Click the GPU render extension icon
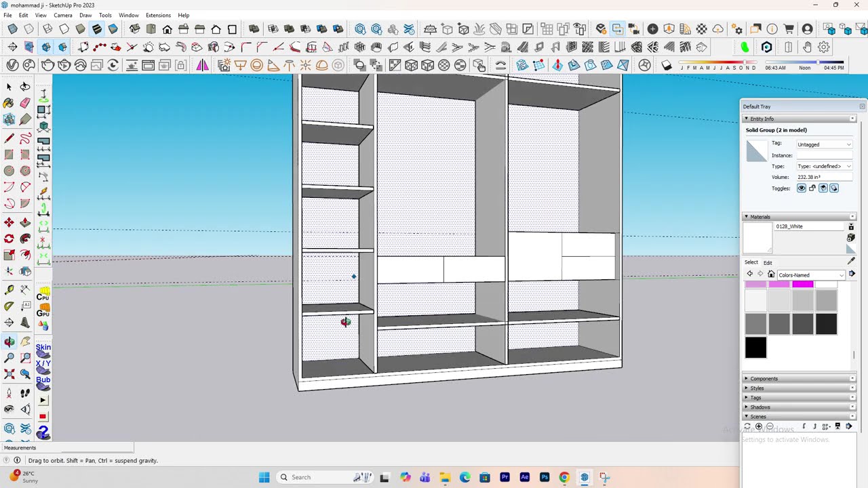Viewport: 868px width, 488px height. (43, 310)
